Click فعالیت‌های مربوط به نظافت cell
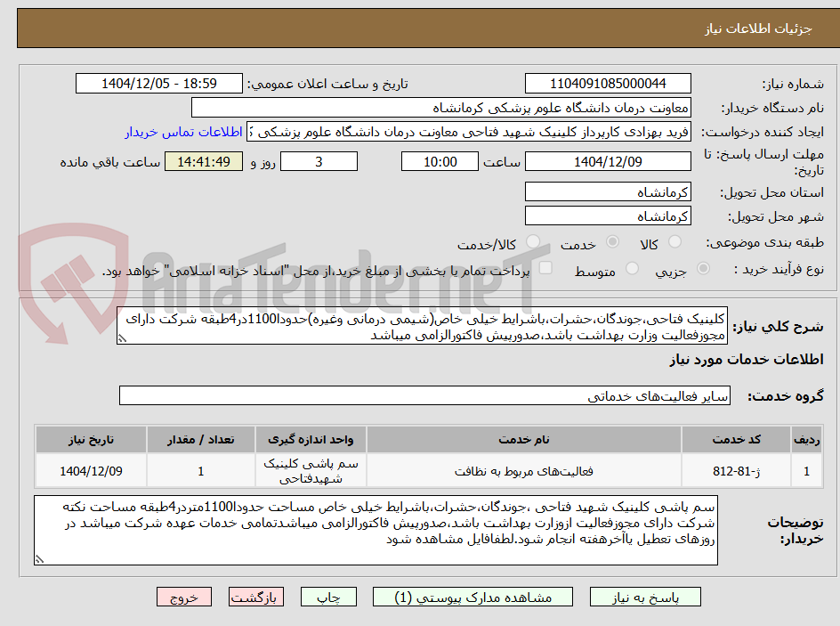Viewport: 840px width, 626px height. (524, 471)
